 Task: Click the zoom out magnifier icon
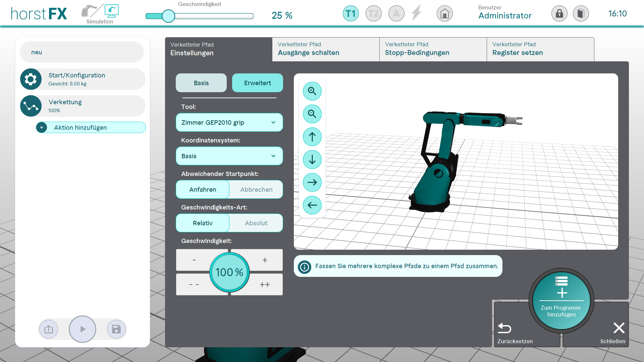312,114
